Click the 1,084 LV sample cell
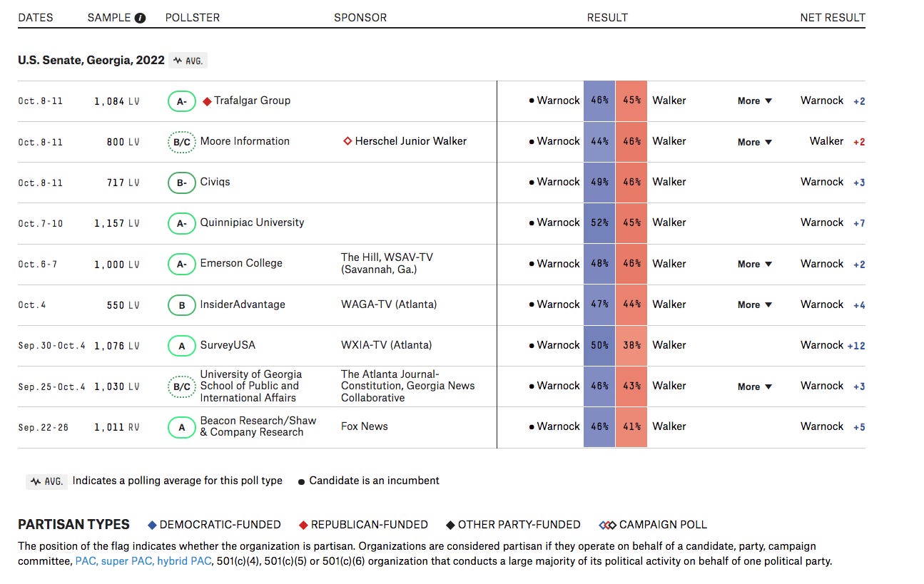Image resolution: width=924 pixels, height=584 pixels. click(x=117, y=102)
